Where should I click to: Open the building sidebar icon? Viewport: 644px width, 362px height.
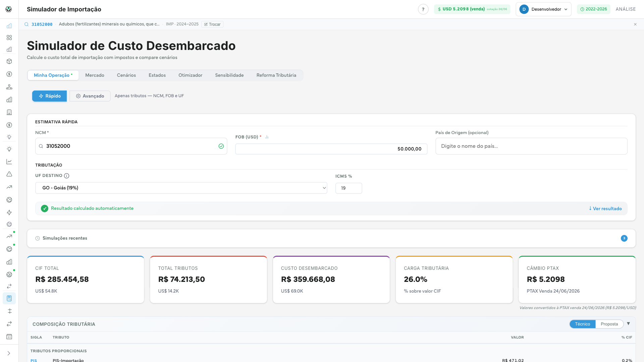[9, 112]
